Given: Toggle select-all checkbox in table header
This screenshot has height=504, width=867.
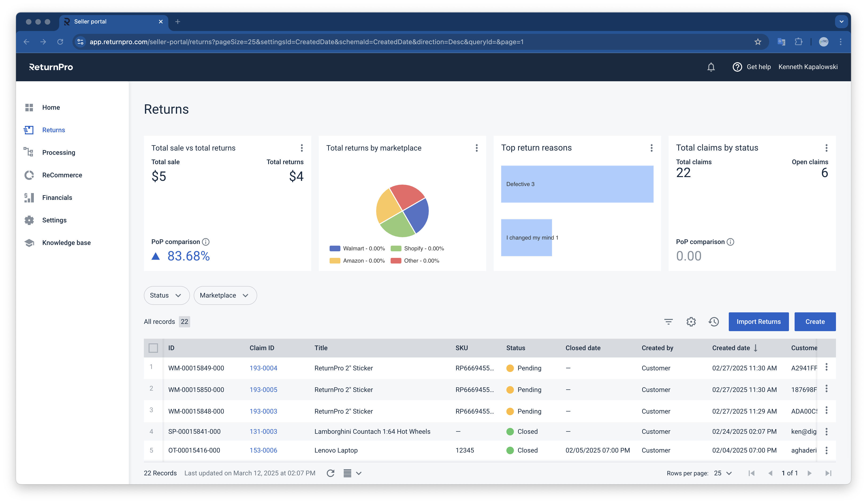Looking at the screenshot, I should click(153, 348).
